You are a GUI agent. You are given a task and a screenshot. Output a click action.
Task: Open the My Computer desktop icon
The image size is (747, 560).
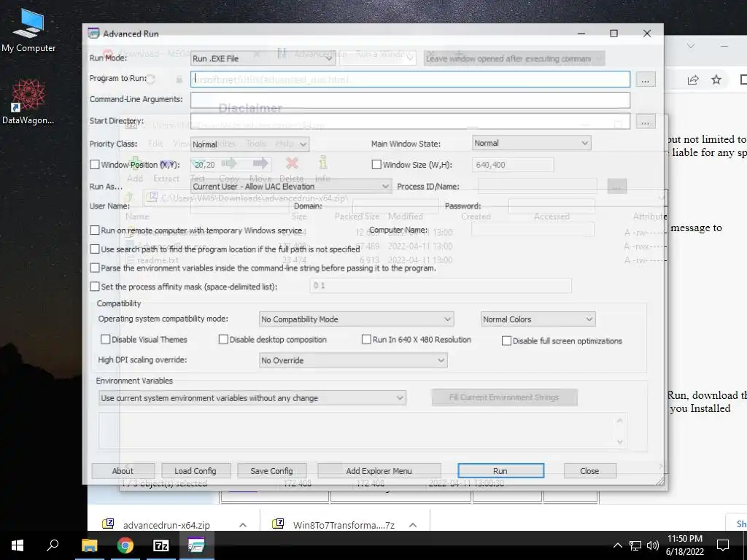pos(28,31)
